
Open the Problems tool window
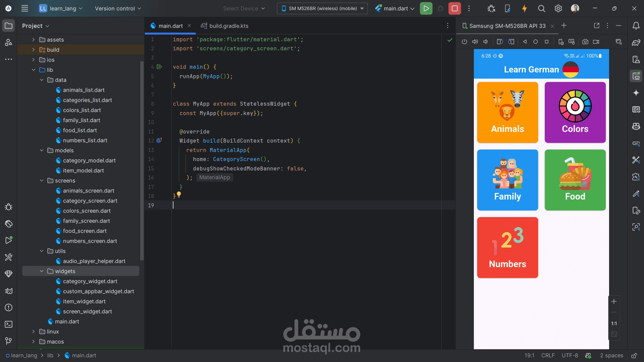pos(9,308)
